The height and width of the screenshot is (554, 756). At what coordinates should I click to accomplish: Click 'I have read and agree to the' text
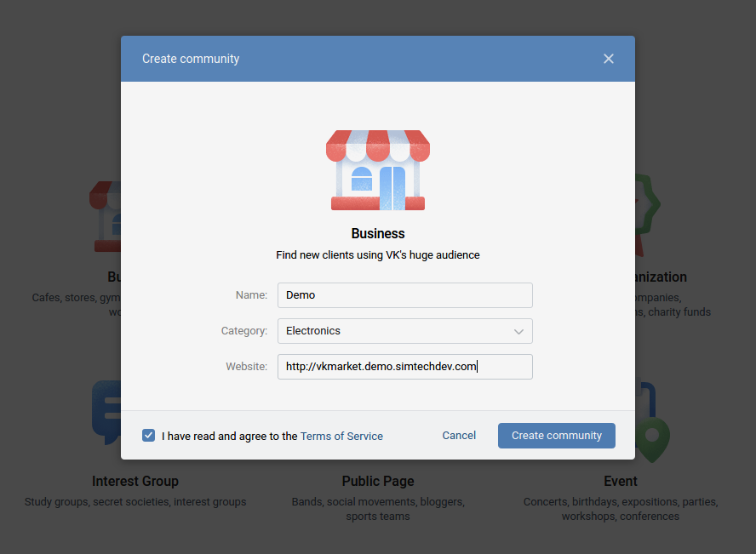pyautogui.click(x=230, y=436)
